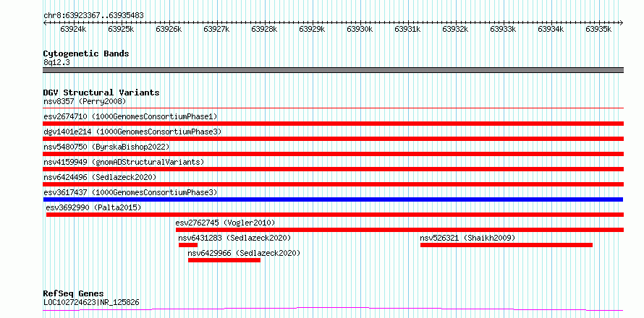Click the nsv526321 red variant bar
Image resolution: width=644 pixels, height=318 pixels.
click(x=507, y=245)
